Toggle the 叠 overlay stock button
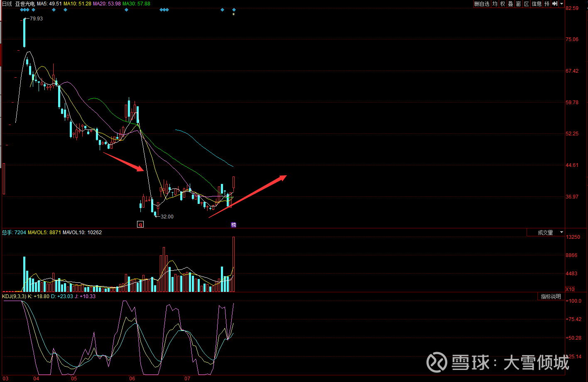588x382 pixels. tap(510, 4)
